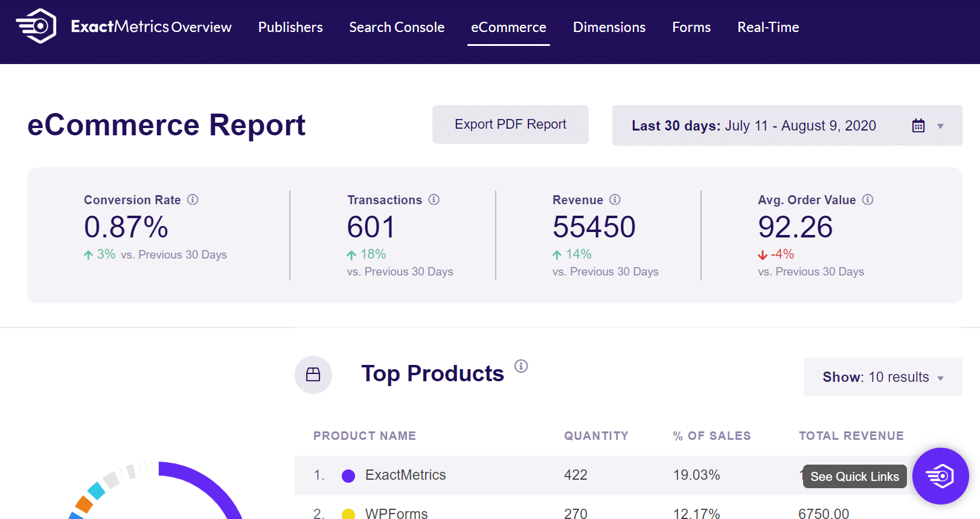Click the eCommerce Report heading
Image resolution: width=980 pixels, height=519 pixels.
pyautogui.click(x=167, y=125)
